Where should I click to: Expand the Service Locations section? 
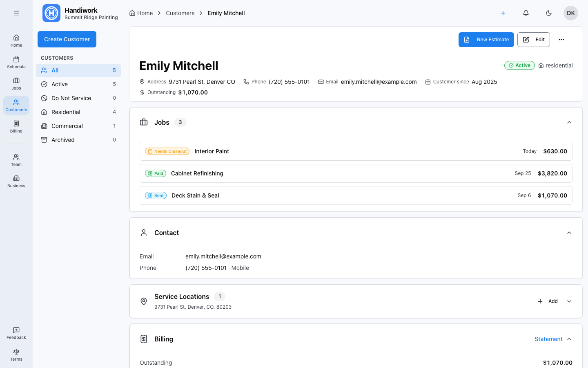click(x=569, y=301)
